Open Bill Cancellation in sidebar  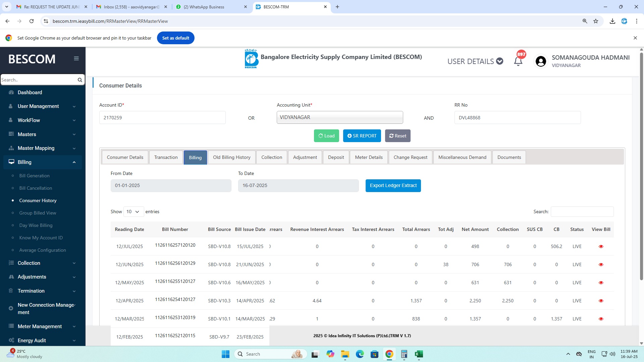[36, 188]
